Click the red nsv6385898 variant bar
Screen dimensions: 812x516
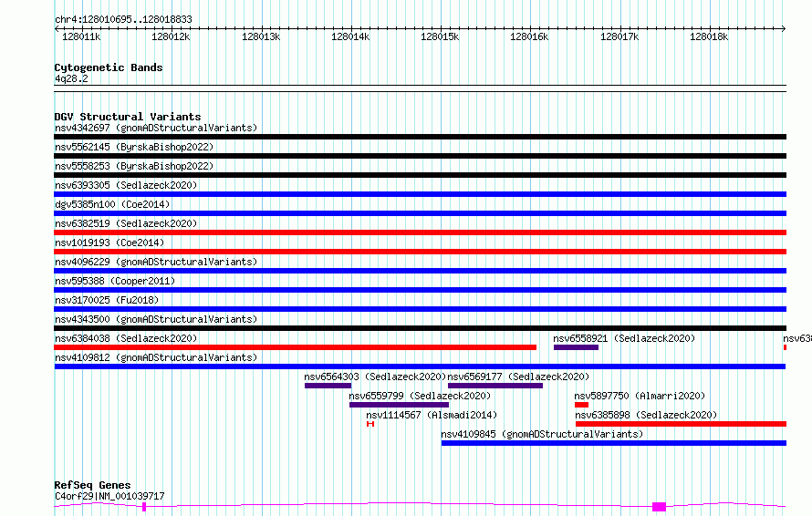coord(681,424)
